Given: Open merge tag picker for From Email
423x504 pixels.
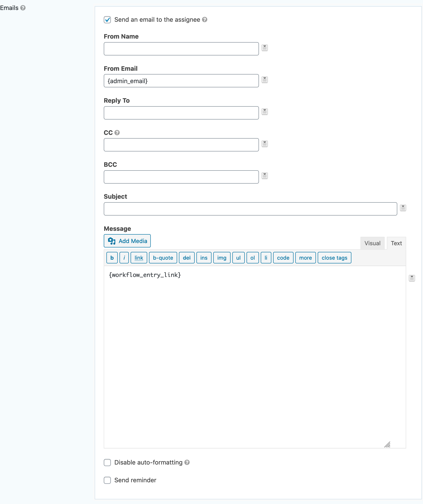Looking at the screenshot, I should pyautogui.click(x=265, y=80).
